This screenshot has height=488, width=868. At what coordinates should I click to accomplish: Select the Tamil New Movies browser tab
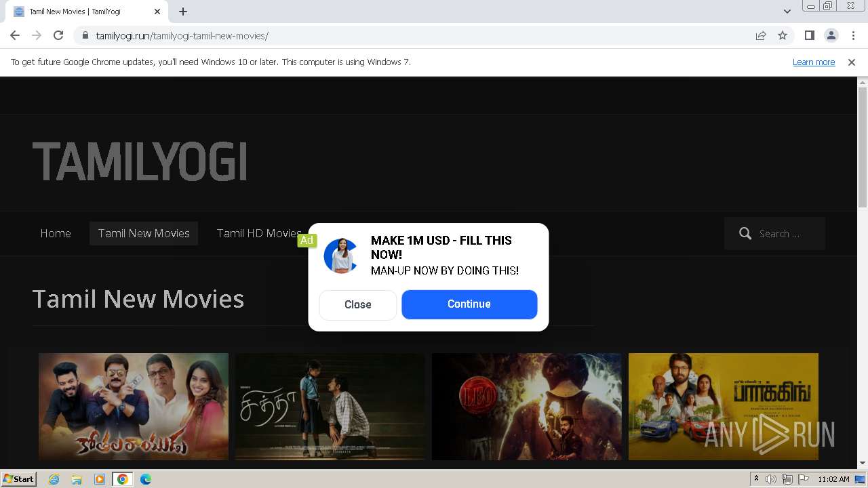click(87, 12)
